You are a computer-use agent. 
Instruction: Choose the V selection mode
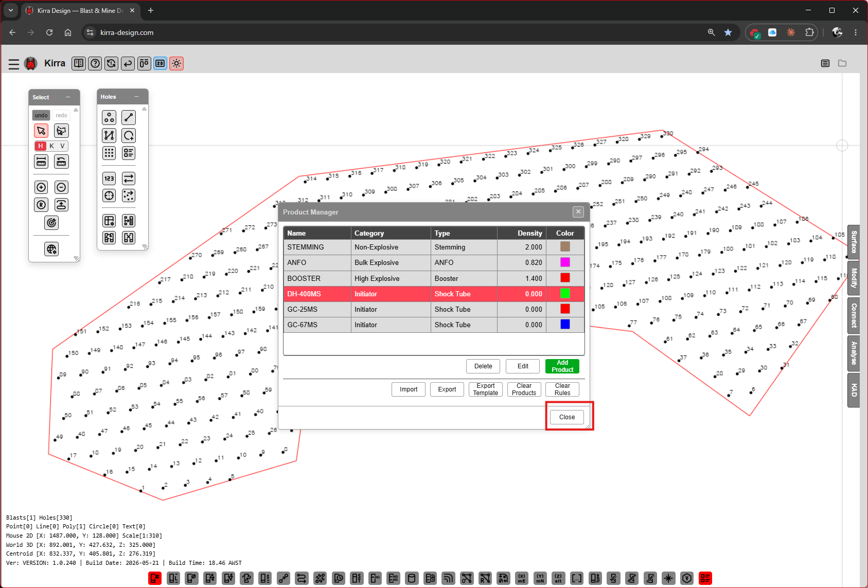point(63,146)
